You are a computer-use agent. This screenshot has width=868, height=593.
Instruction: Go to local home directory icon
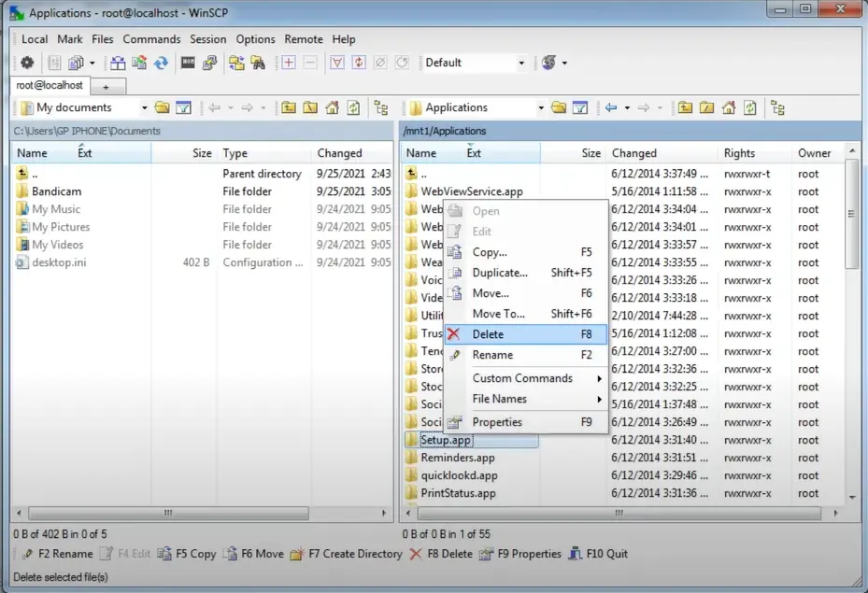pos(332,107)
